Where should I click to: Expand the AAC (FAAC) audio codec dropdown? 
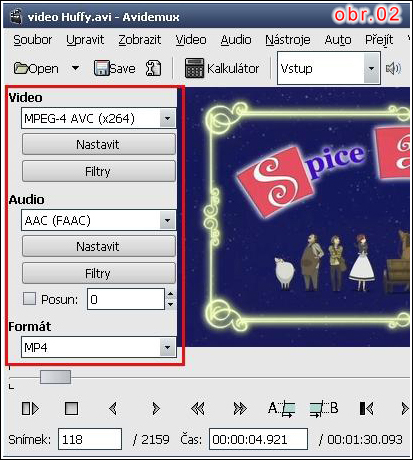coord(167,220)
